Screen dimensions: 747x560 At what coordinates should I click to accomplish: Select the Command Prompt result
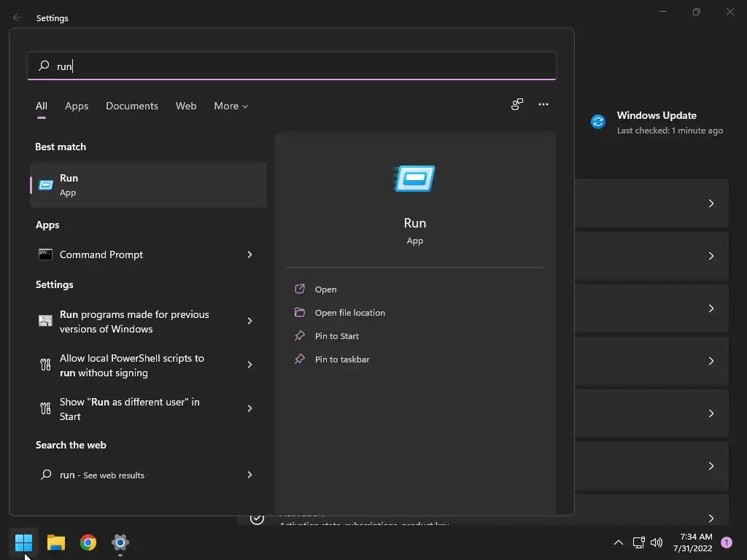point(148,254)
